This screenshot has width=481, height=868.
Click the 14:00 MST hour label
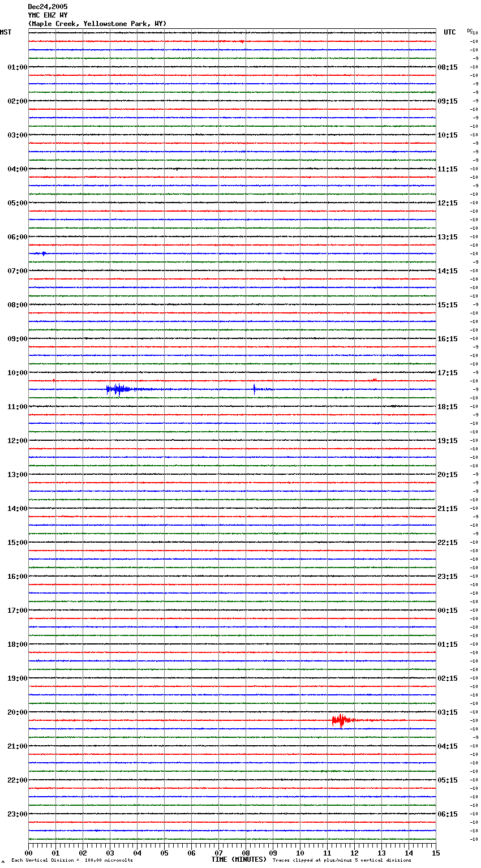(x=18, y=508)
